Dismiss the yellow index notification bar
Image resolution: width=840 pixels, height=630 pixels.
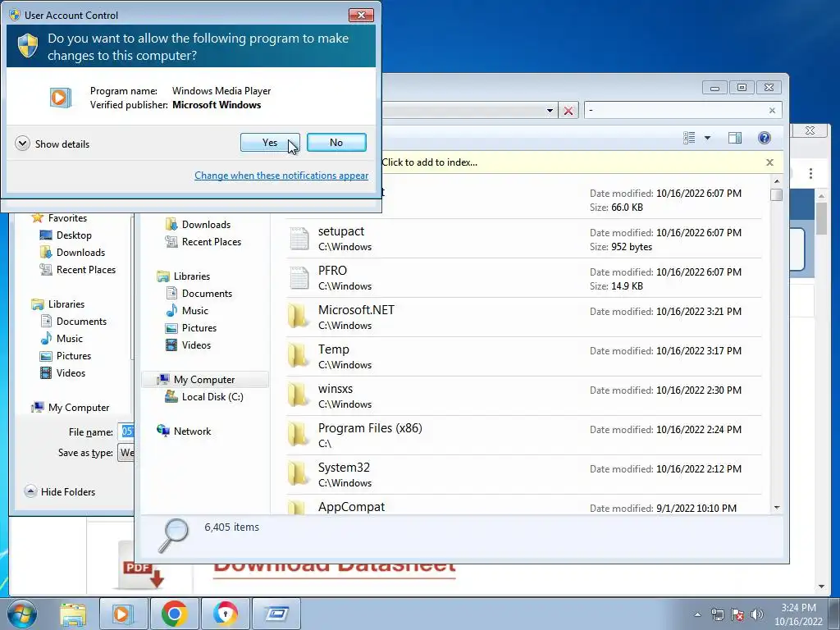tap(769, 162)
